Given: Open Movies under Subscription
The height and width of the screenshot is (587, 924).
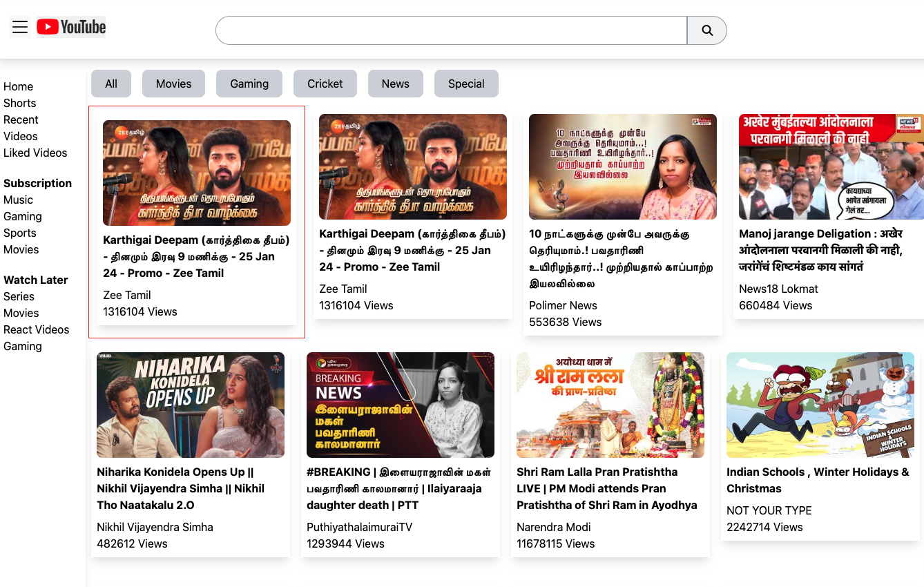Looking at the screenshot, I should 21,249.
